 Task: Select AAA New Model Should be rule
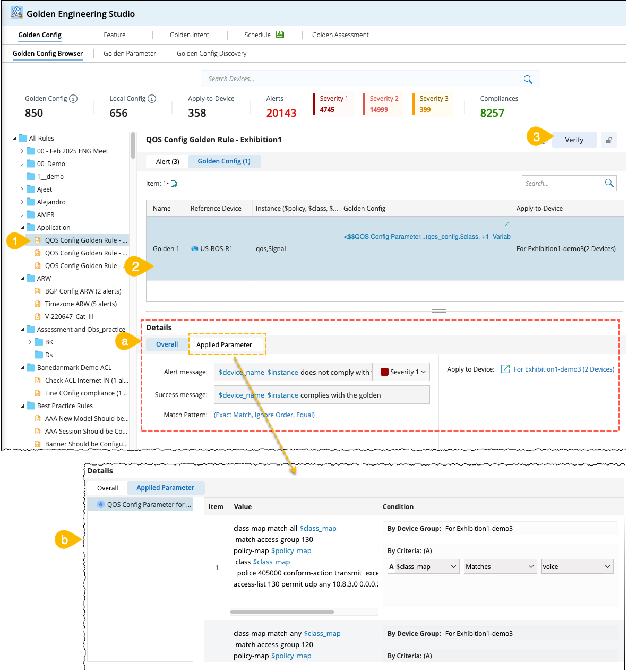pos(87,418)
